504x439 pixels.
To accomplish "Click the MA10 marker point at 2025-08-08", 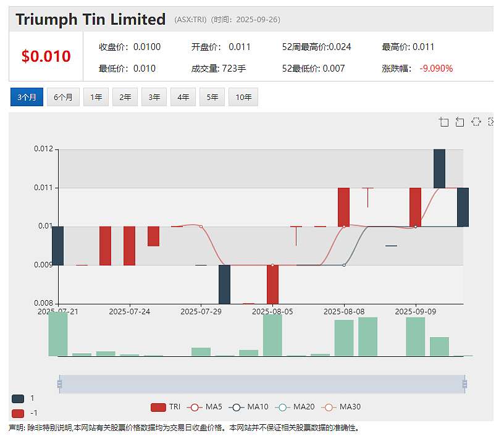I will coord(344,265).
